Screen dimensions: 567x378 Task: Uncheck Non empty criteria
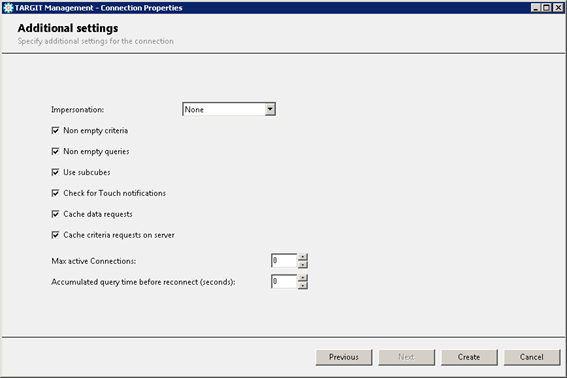55,130
